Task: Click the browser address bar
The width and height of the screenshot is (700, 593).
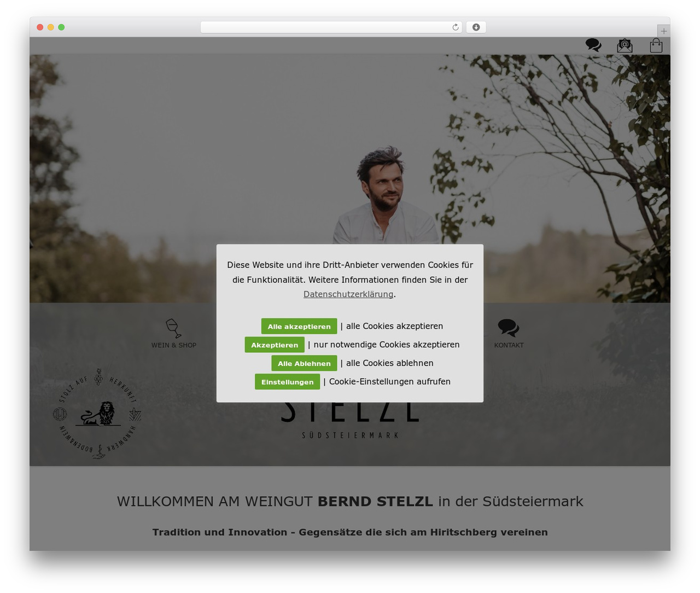Action: coord(331,27)
